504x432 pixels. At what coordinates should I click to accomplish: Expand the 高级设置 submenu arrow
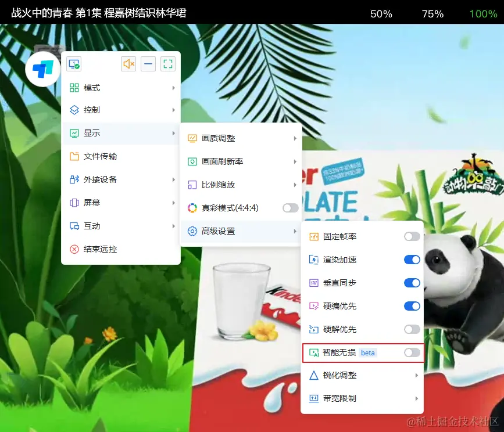point(295,231)
